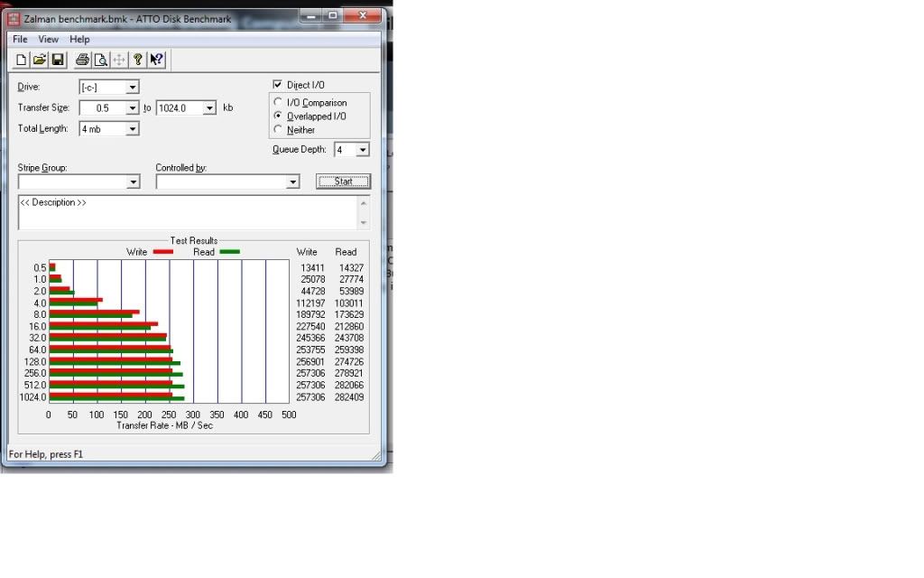The height and width of the screenshot is (578, 924).
Task: Select the Overlapped I/O radio button
Action: click(278, 116)
